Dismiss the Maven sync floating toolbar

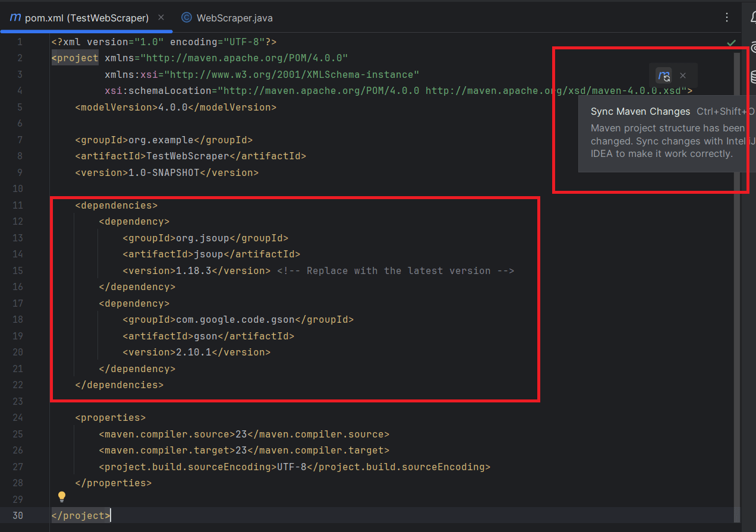[x=683, y=75]
